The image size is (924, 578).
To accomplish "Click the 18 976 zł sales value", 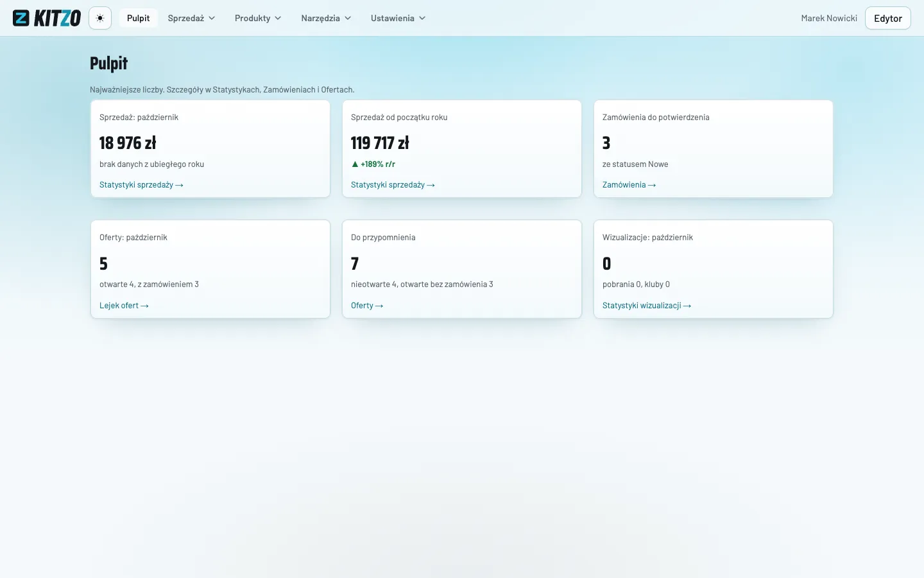I will (x=128, y=143).
